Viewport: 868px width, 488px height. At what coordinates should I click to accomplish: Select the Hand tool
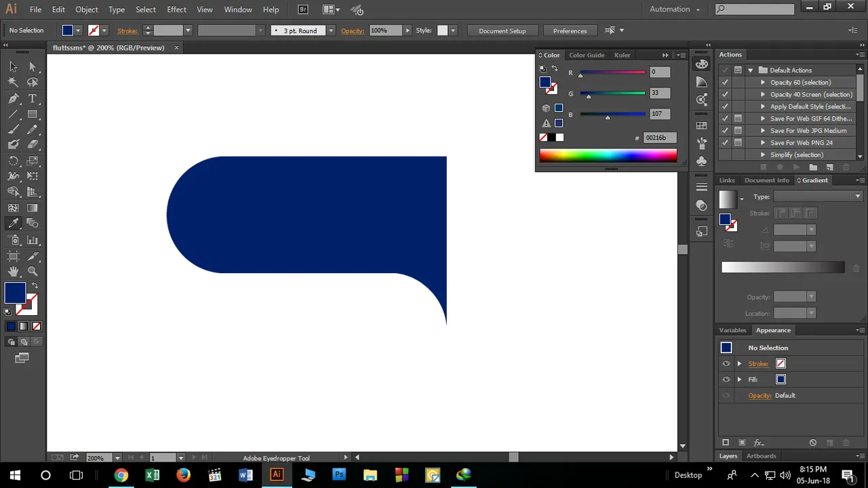[x=13, y=271]
